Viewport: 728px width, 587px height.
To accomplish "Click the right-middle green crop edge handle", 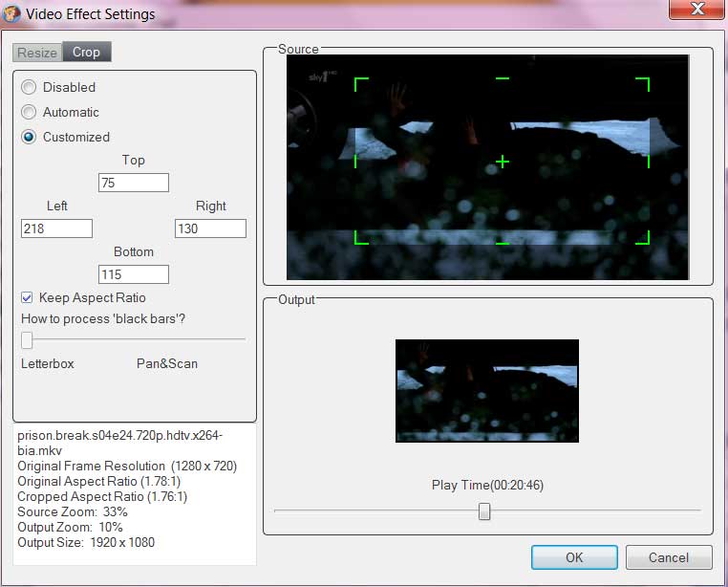I will [x=648, y=162].
